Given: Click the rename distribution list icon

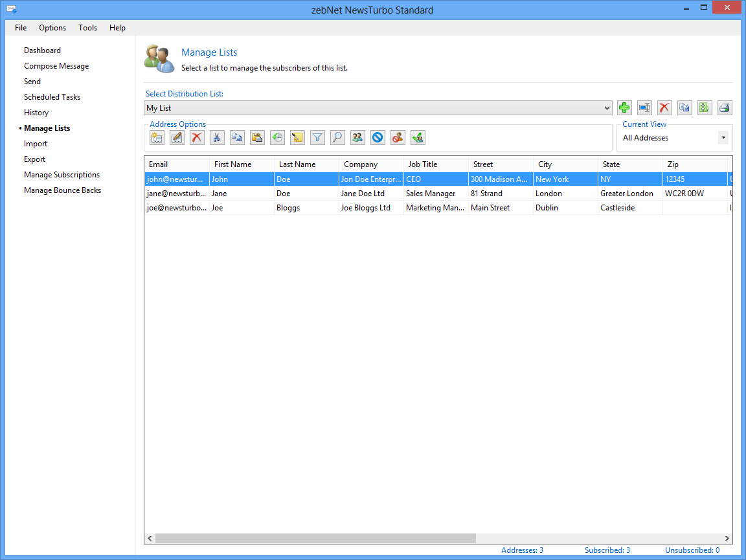Looking at the screenshot, I should click(644, 108).
